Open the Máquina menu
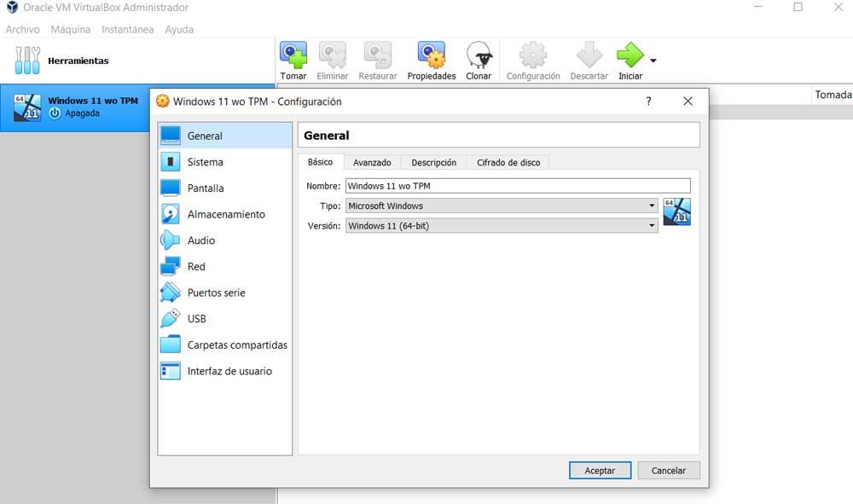This screenshot has height=504, width=853. point(71,29)
